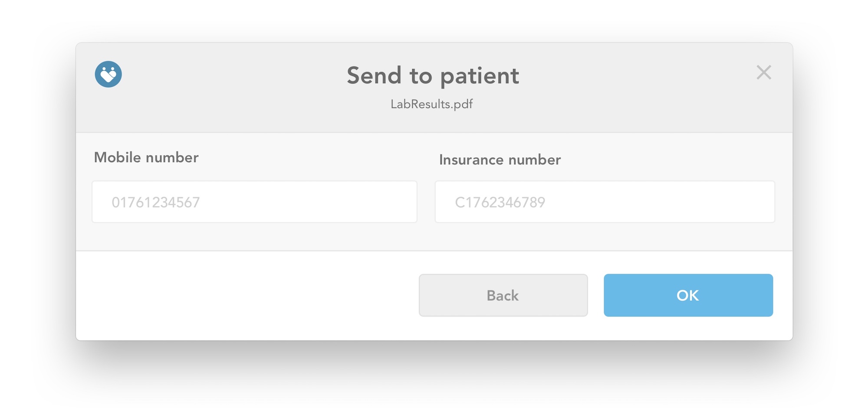Click the 01761234567 placeholder text
Screen dimensions: 868x408
156,202
